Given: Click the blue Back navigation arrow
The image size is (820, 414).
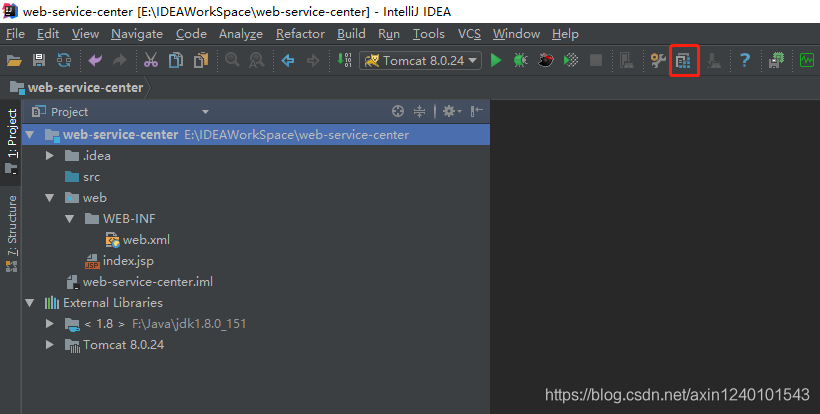Looking at the screenshot, I should 288,61.
